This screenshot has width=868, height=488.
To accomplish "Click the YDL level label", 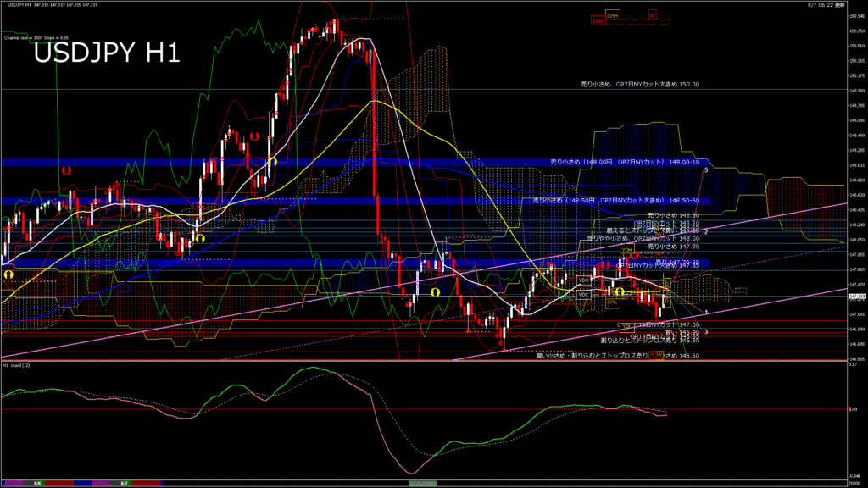I will [626, 326].
